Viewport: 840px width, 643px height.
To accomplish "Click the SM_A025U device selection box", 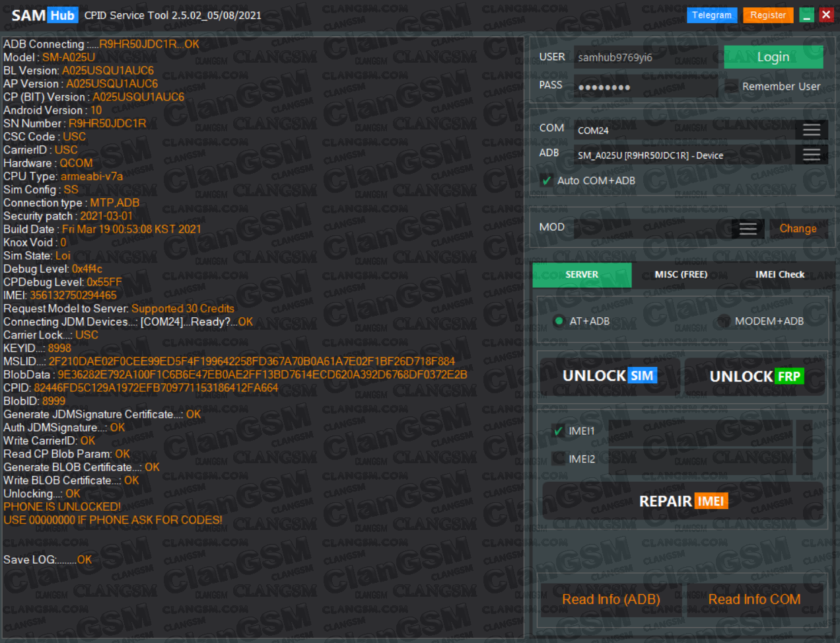I will point(685,155).
